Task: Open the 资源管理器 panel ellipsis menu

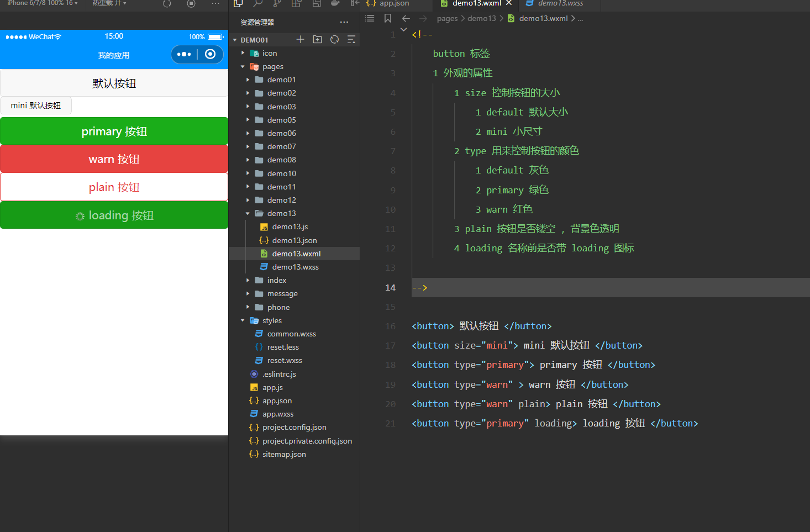Action: pos(344,22)
